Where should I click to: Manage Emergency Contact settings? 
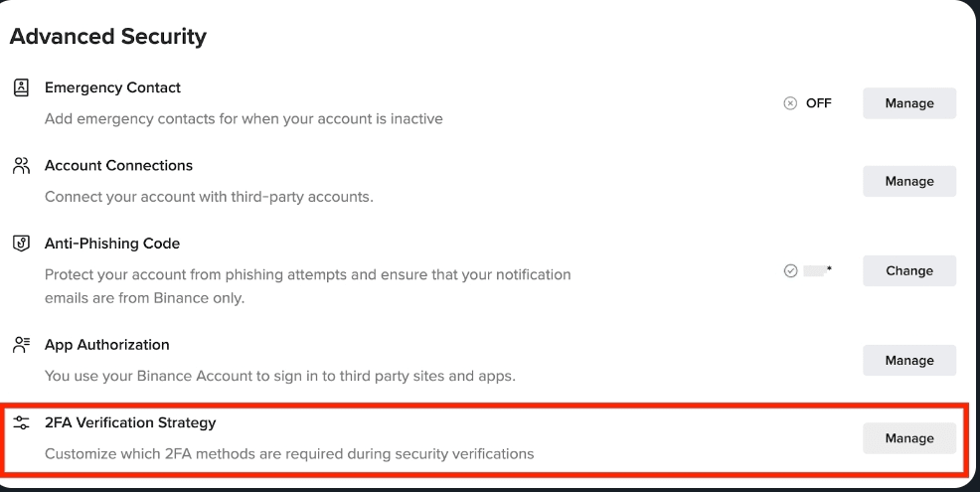click(x=908, y=103)
